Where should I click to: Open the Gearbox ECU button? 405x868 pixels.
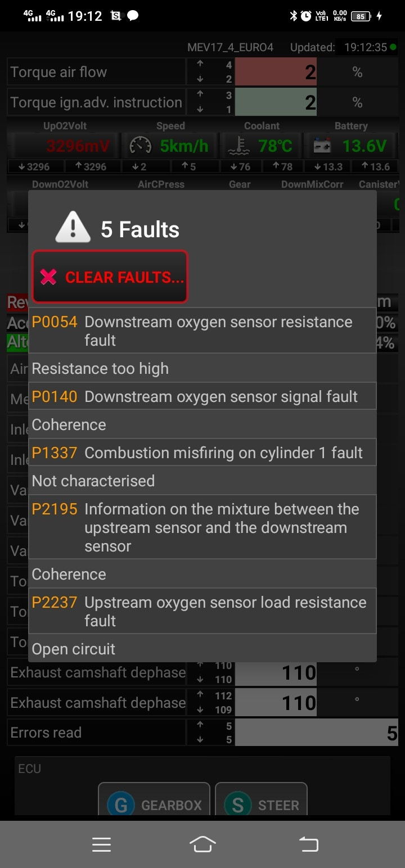[154, 804]
